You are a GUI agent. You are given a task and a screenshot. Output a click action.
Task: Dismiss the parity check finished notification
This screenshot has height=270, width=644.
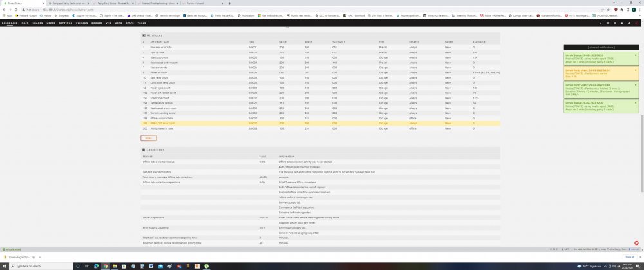[636, 84]
